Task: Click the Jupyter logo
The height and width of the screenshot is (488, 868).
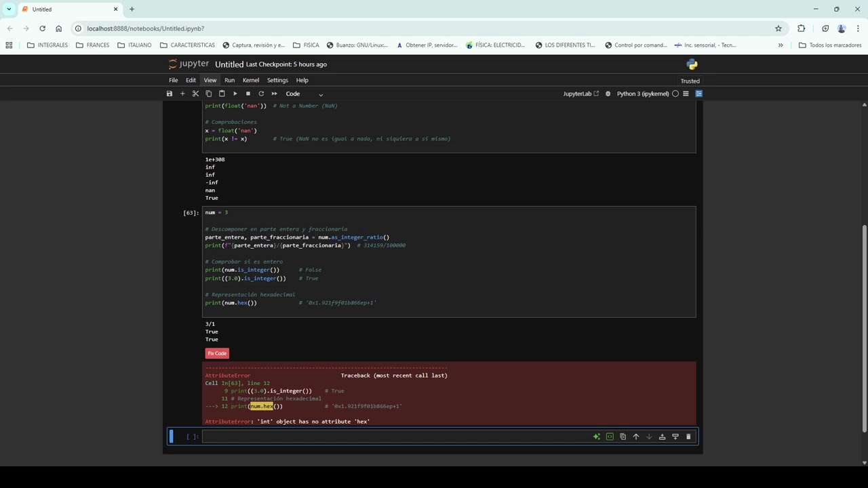Action: [x=189, y=64]
